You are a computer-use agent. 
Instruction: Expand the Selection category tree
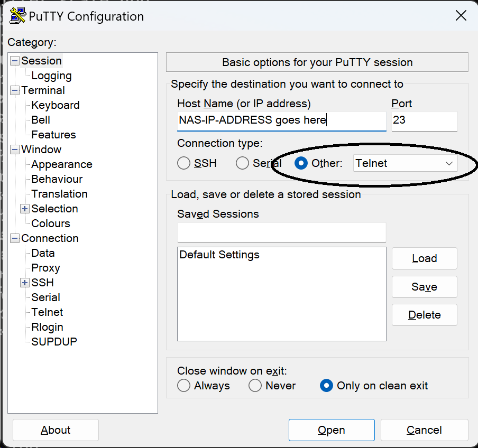(24, 209)
